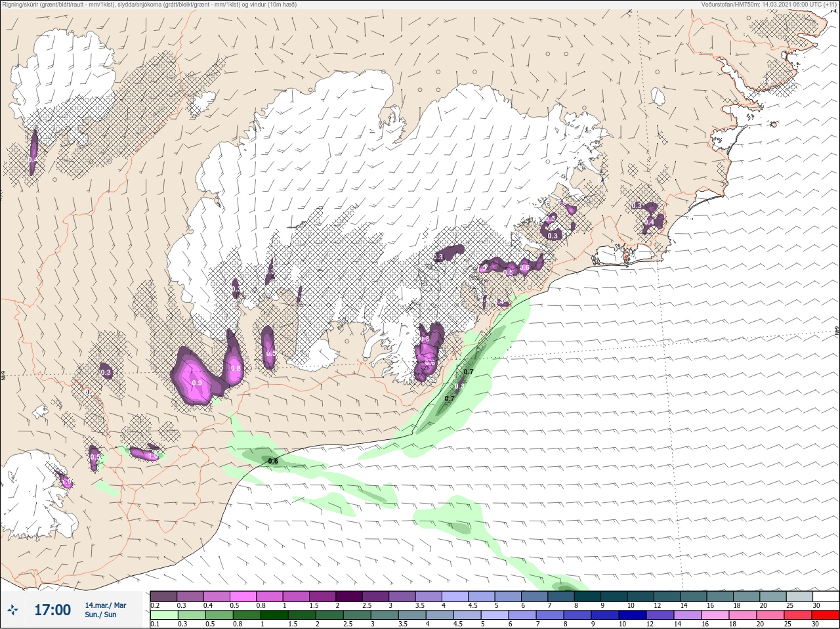Select the red 30 swatch in the lower legend row
840x629 pixels.
tap(826, 615)
